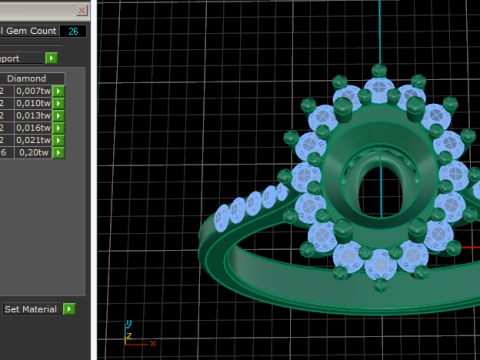The height and width of the screenshot is (360, 480).
Task: Run the Report green arrow button
Action: tap(51, 58)
